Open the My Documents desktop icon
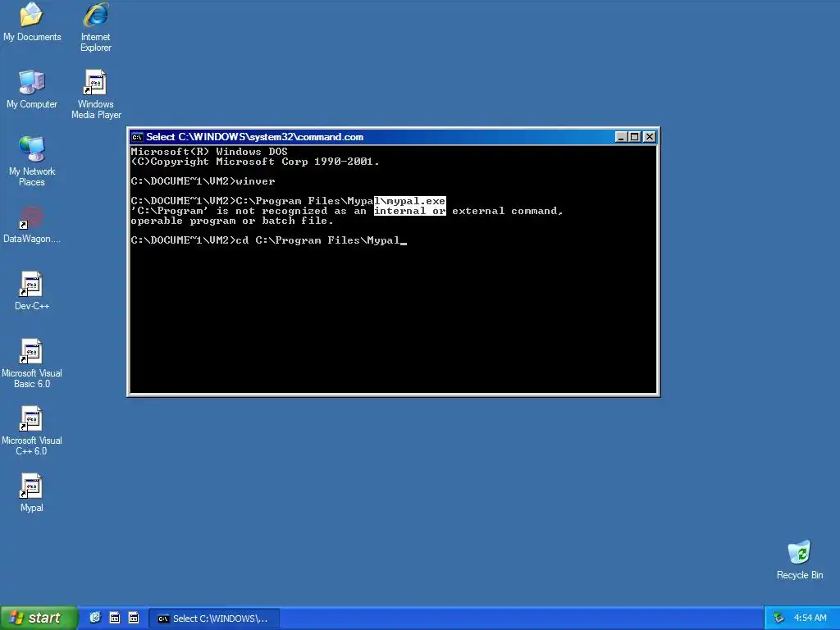 32,21
